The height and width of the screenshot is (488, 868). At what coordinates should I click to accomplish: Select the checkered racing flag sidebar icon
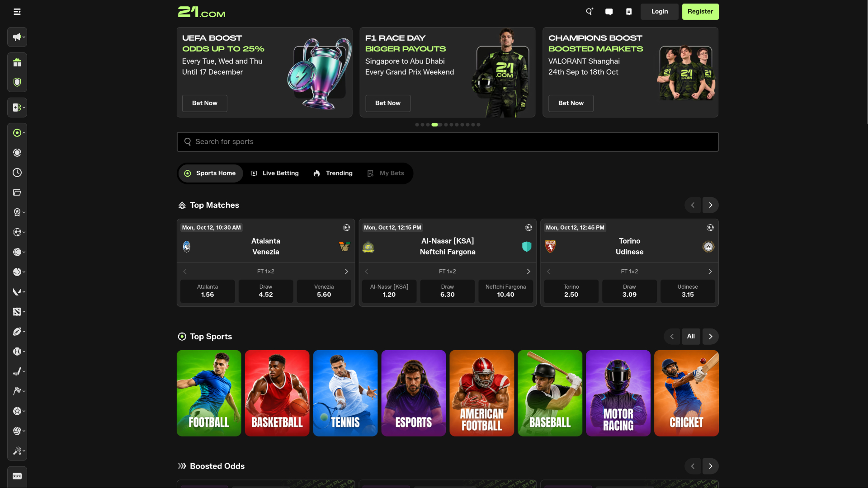pyautogui.click(x=17, y=391)
